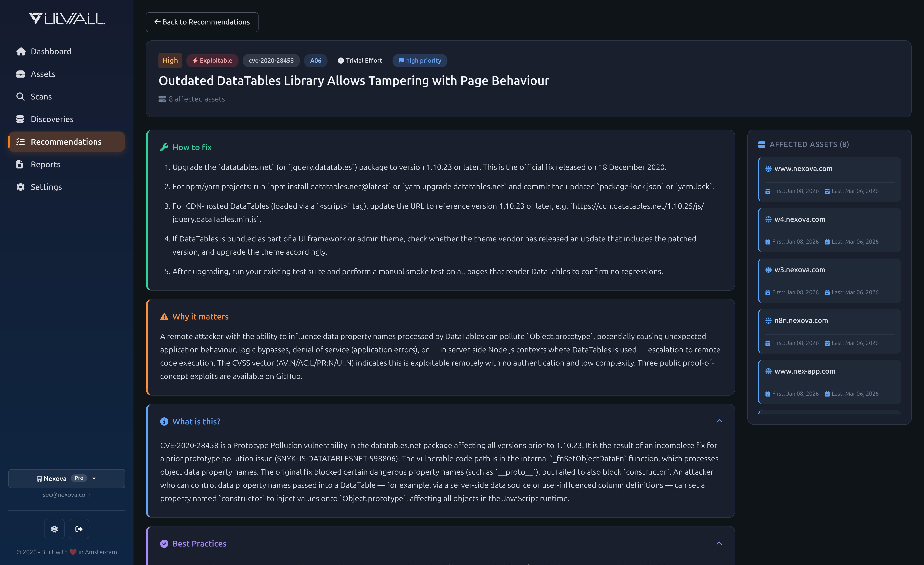Click the Vulwall logo
The height and width of the screenshot is (565, 924).
(66, 18)
